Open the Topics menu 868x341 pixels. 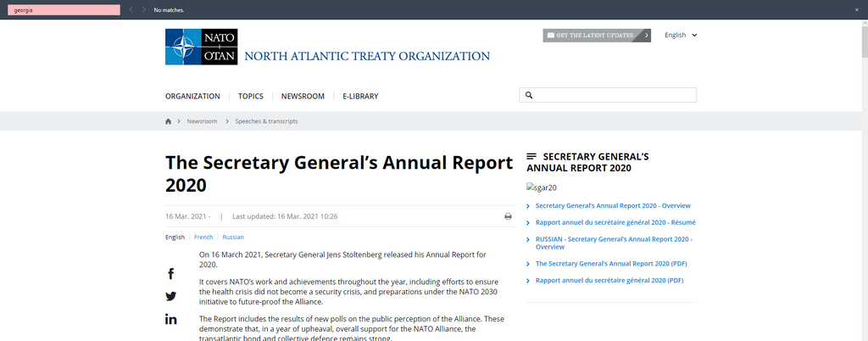tap(251, 97)
